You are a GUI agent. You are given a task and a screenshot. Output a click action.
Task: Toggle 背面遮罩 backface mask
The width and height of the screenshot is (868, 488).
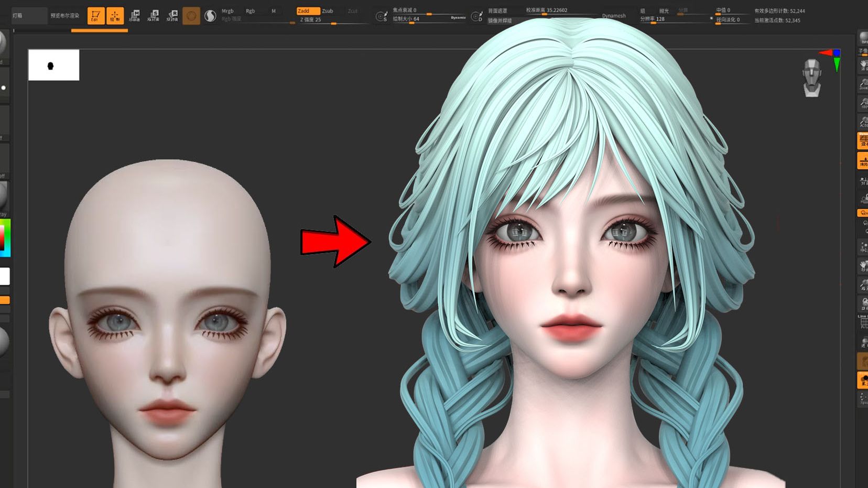point(497,11)
